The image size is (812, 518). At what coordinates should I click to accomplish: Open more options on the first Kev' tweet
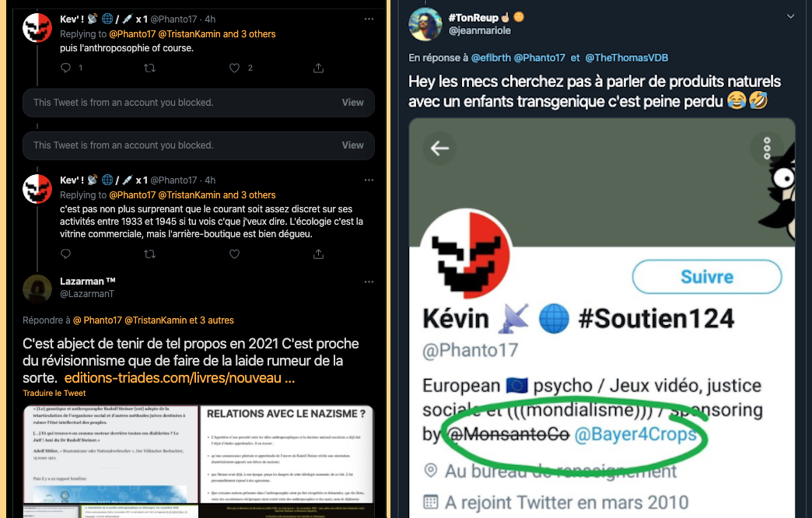[x=369, y=19]
